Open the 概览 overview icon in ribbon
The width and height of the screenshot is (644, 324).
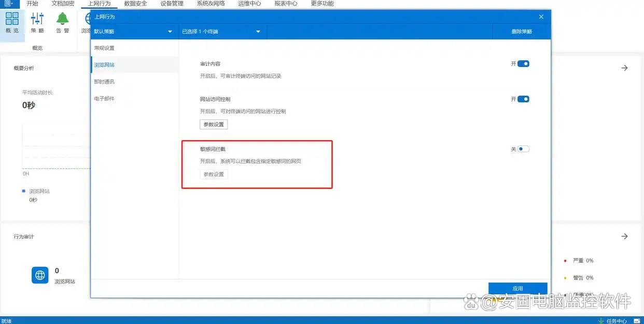12,23
